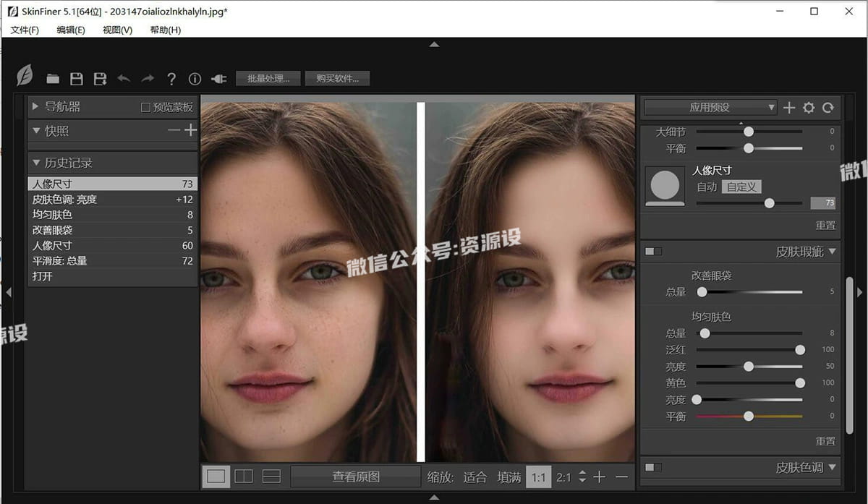This screenshot has width=868, height=504.
Task: Open preset settings gear icon
Action: [809, 107]
